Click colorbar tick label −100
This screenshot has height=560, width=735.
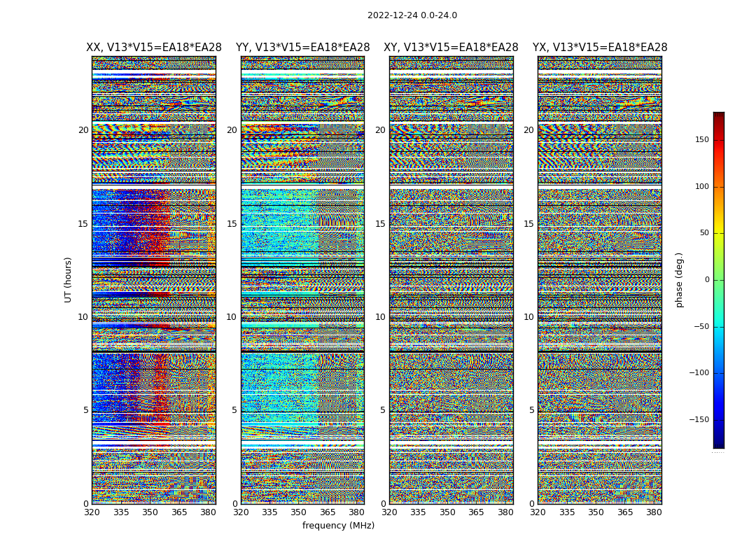699,372
